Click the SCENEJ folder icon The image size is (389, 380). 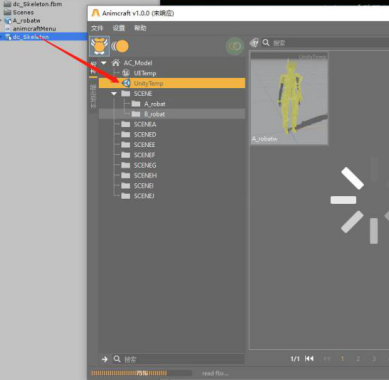click(x=126, y=196)
